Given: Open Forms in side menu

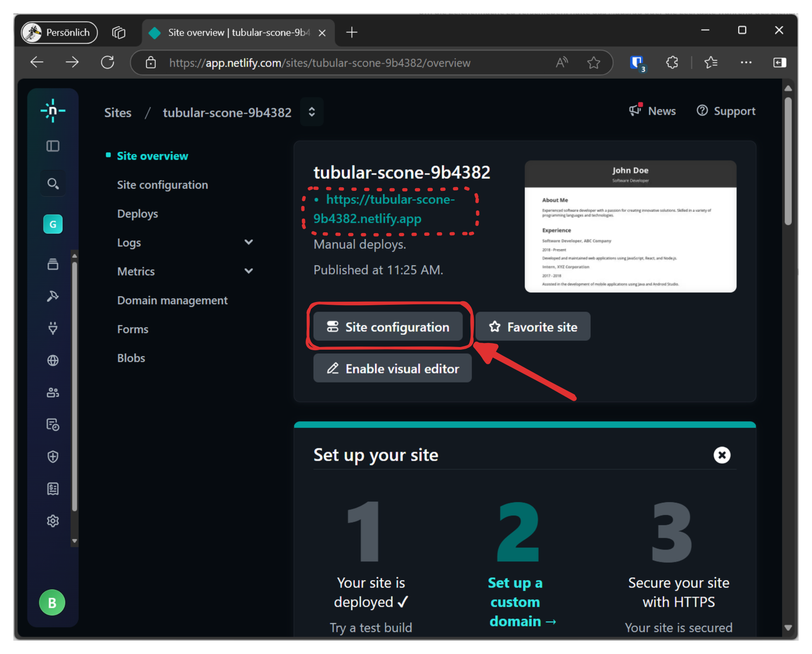Looking at the screenshot, I should click(133, 329).
